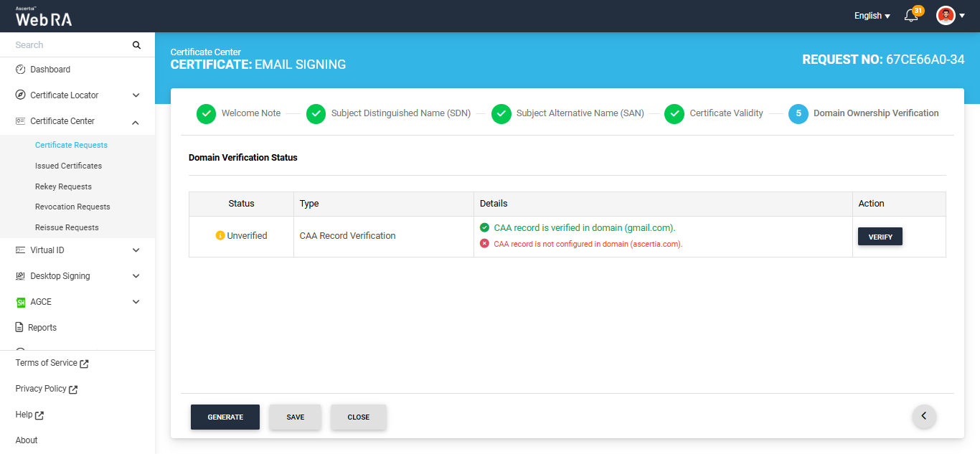980x454 pixels.
Task: Click the Generate button
Action: [x=225, y=417]
